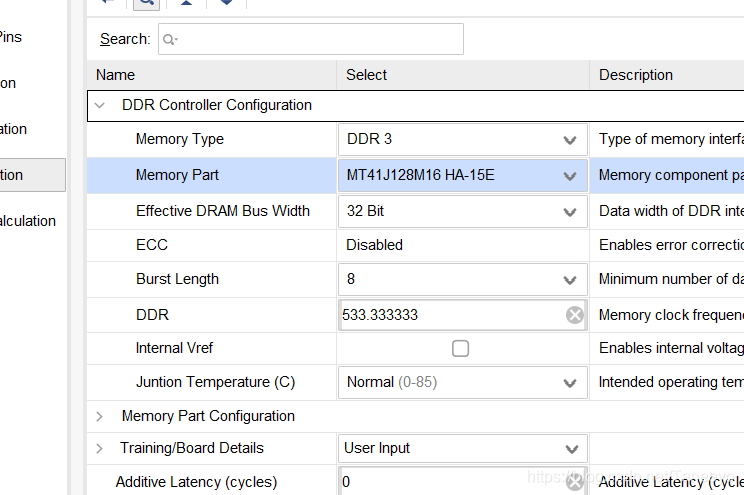Click the search options magnifier in the Search box
This screenshot has height=495, width=744.
[170, 39]
